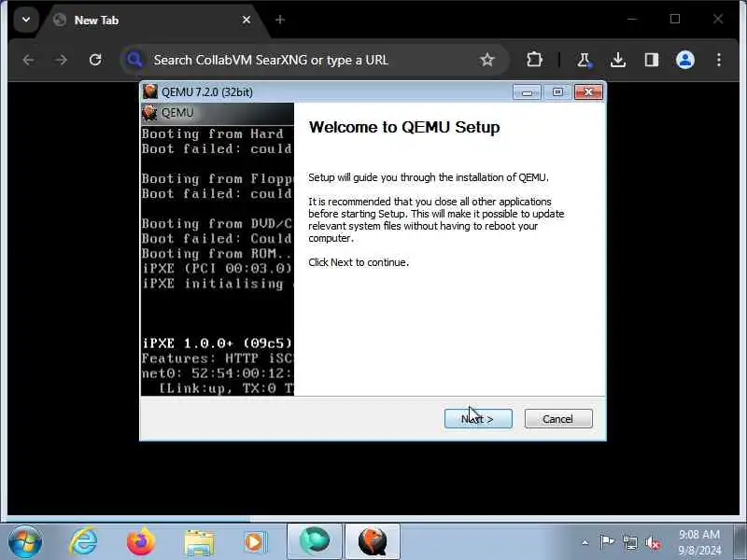Screen dimensions: 747x560
Task: Reload the current browser page
Action: tap(95, 60)
